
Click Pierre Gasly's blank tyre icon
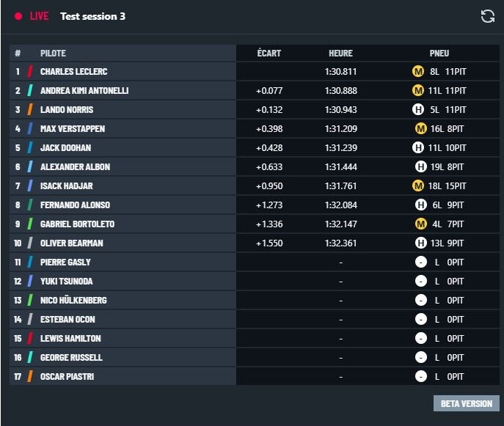(x=421, y=262)
